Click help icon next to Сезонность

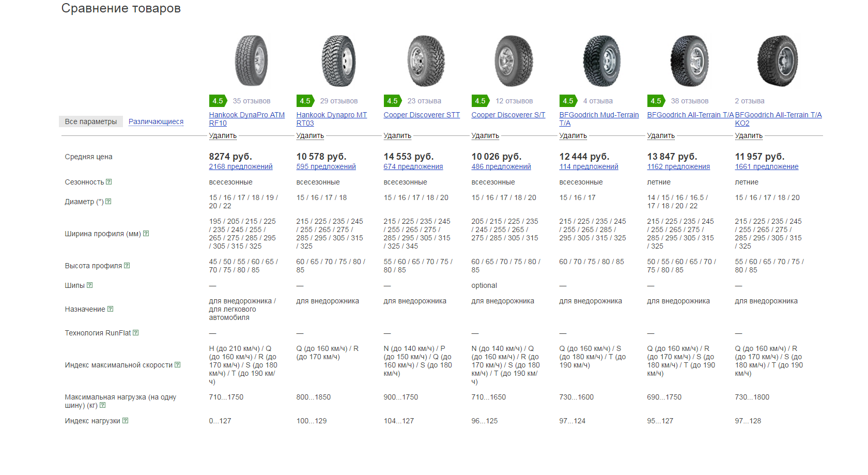coord(109,182)
